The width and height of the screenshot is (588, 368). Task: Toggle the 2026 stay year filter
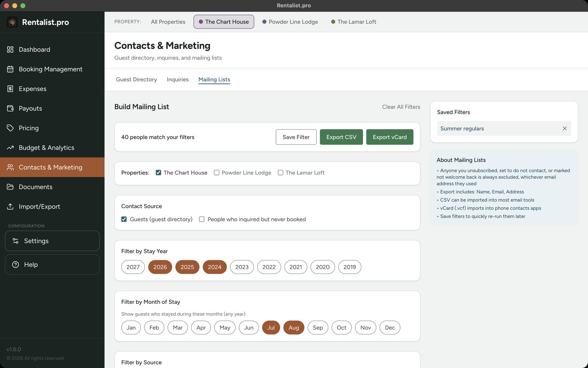[160, 267]
